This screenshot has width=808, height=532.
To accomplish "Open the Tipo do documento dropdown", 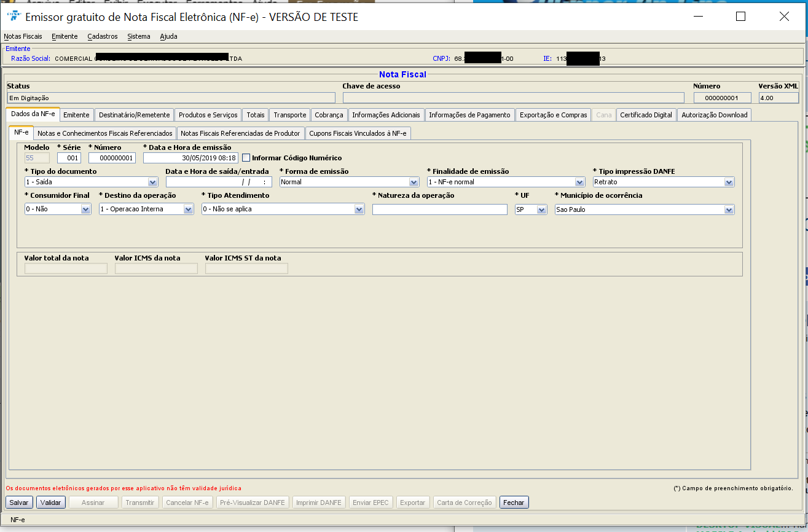I will pyautogui.click(x=152, y=182).
